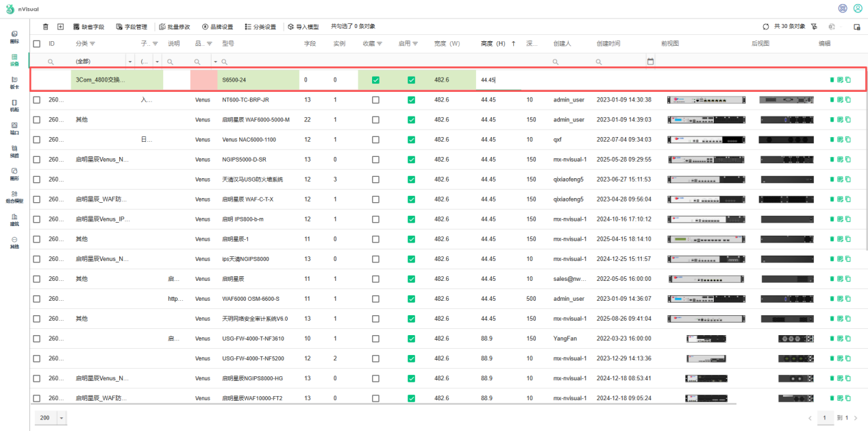
Task: Open the 建筑 section in left sidebar
Action: point(14,219)
